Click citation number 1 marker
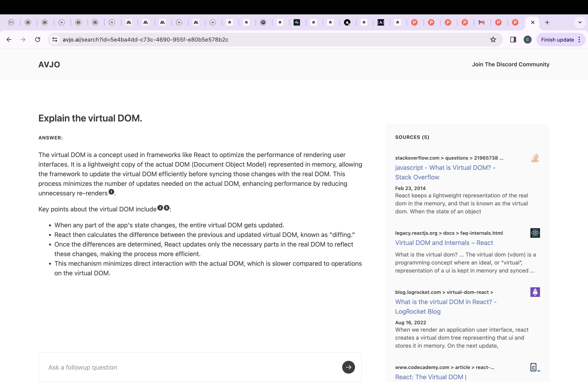The height and width of the screenshot is (382, 588). 111,192
